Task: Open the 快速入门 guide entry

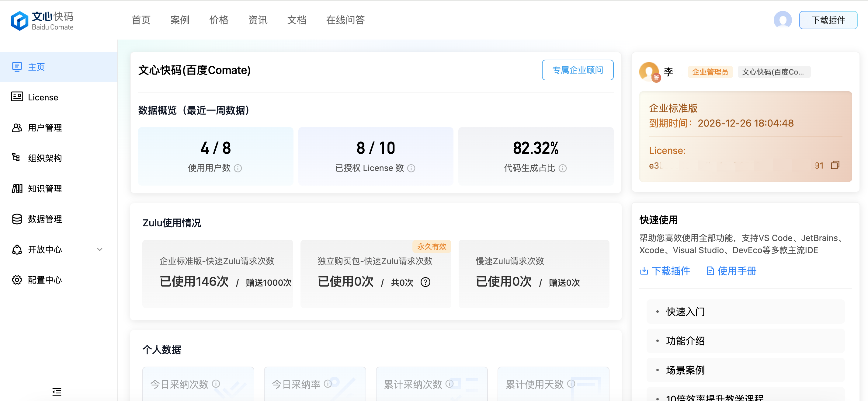Action: click(x=745, y=312)
